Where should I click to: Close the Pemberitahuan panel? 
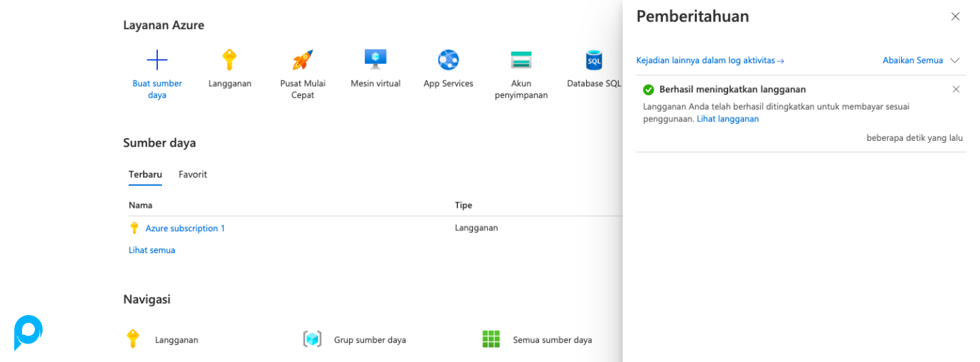(x=955, y=16)
